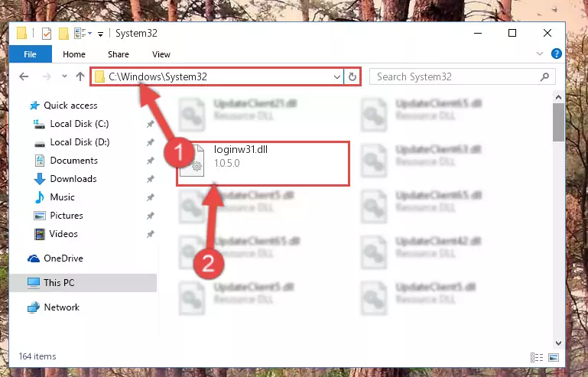Click the vertical scrollbar thumb
This screenshot has width=588, height=377.
(558, 122)
